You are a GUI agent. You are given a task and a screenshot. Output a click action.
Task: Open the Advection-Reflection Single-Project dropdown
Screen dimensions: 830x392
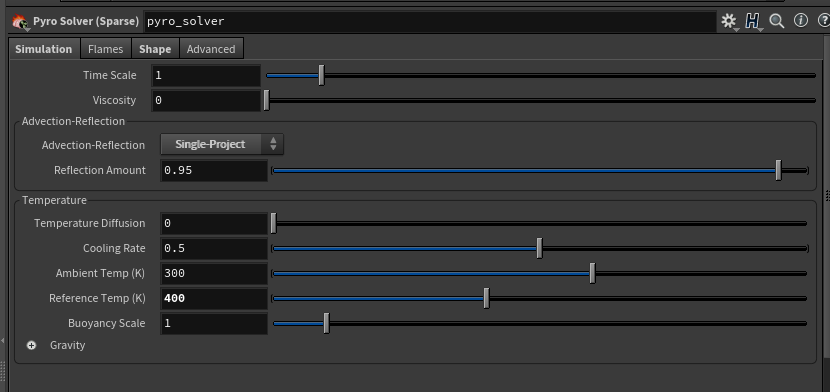point(222,144)
